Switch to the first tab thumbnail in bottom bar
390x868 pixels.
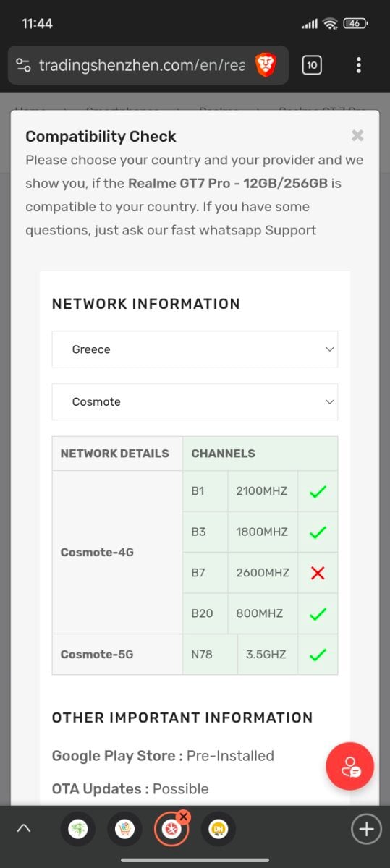77,830
